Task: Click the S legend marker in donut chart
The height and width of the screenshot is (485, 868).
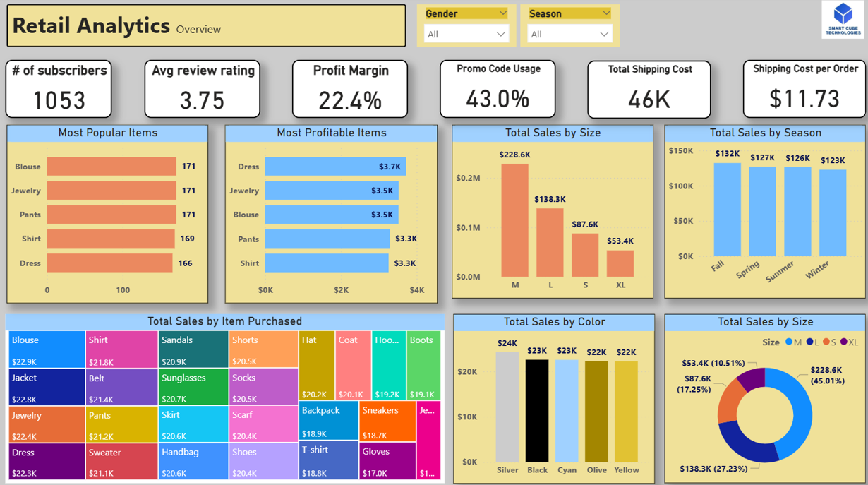Action: tap(826, 342)
